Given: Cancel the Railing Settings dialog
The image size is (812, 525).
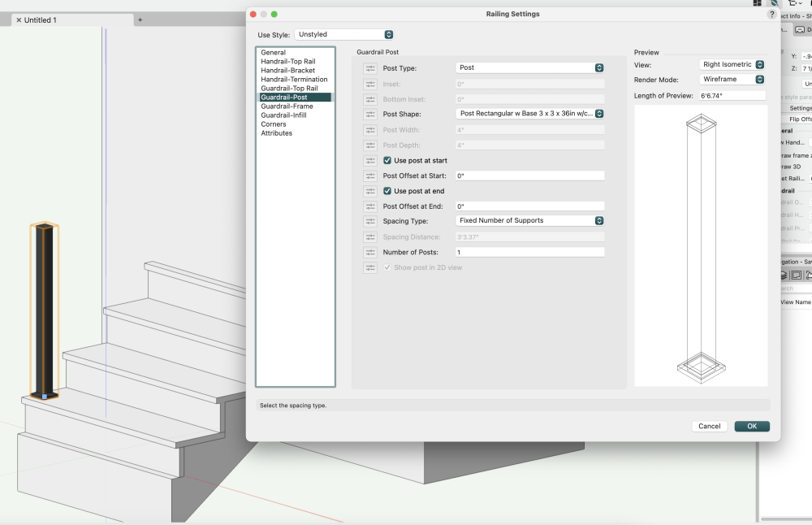Looking at the screenshot, I should pyautogui.click(x=709, y=426).
